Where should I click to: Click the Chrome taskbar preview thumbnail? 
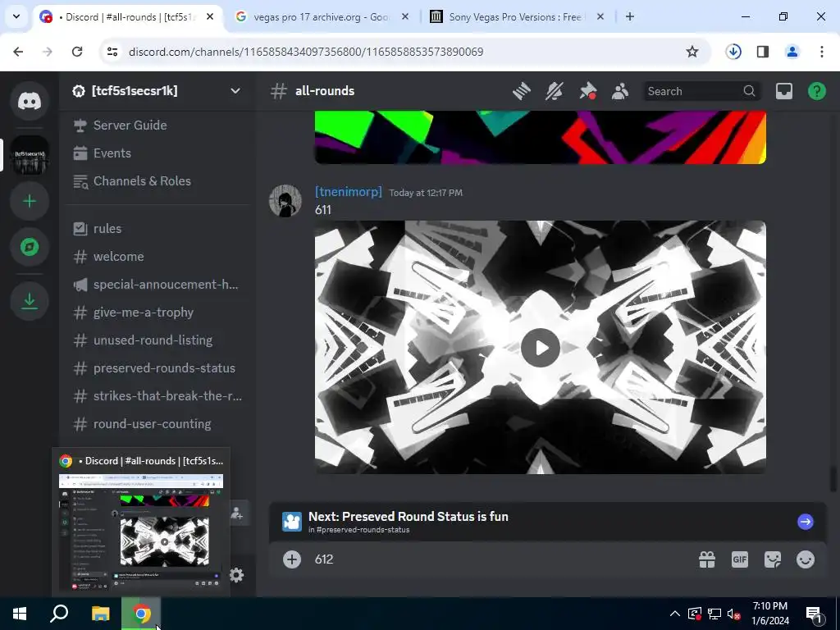point(141,533)
